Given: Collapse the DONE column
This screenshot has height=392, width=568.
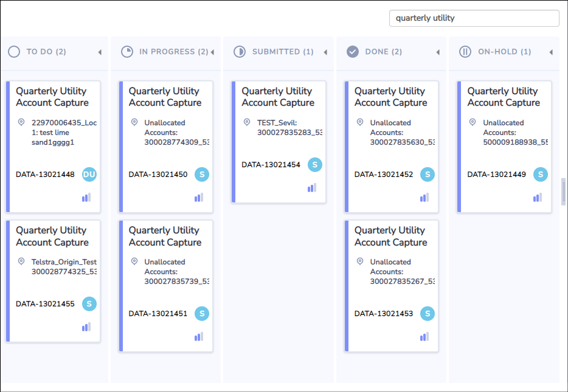Looking at the screenshot, I should (x=438, y=52).
